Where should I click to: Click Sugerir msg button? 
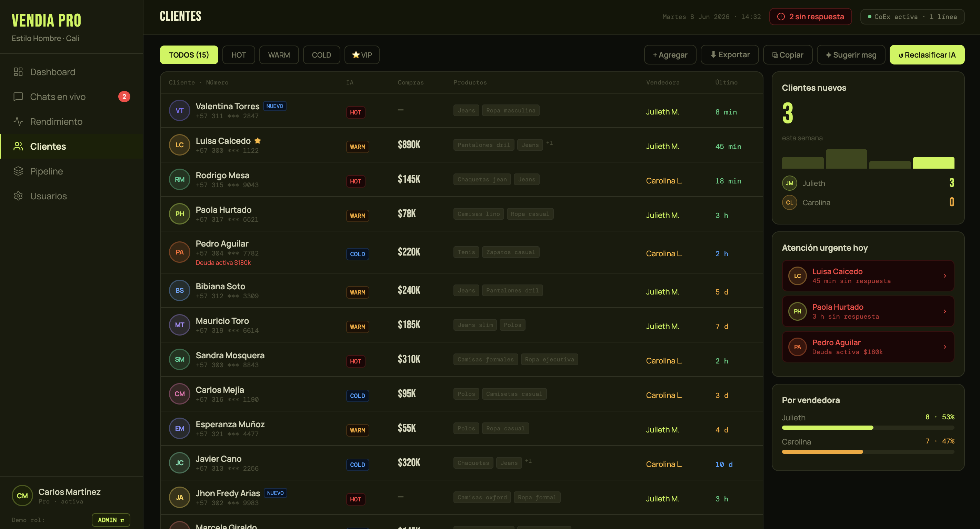click(851, 55)
